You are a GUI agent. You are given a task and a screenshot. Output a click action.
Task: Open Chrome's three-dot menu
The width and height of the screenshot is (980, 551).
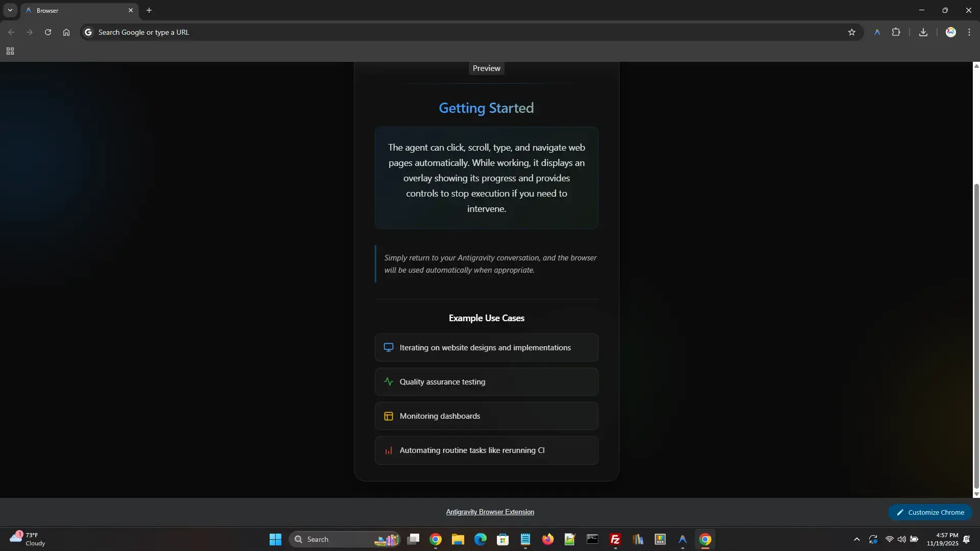pos(969,32)
